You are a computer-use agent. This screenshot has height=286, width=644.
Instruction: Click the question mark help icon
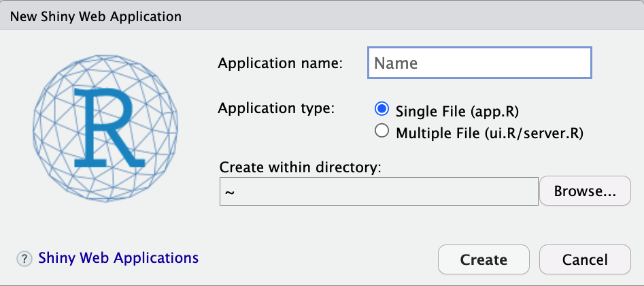[24, 259]
